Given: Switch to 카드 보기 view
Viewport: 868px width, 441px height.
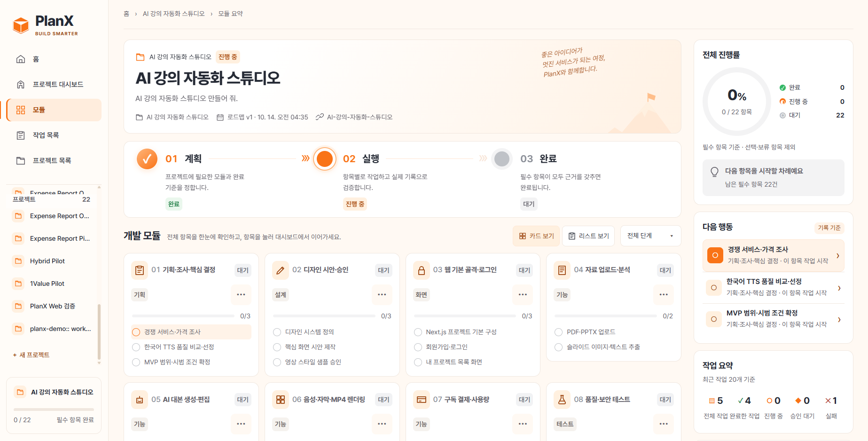Looking at the screenshot, I should [536, 236].
